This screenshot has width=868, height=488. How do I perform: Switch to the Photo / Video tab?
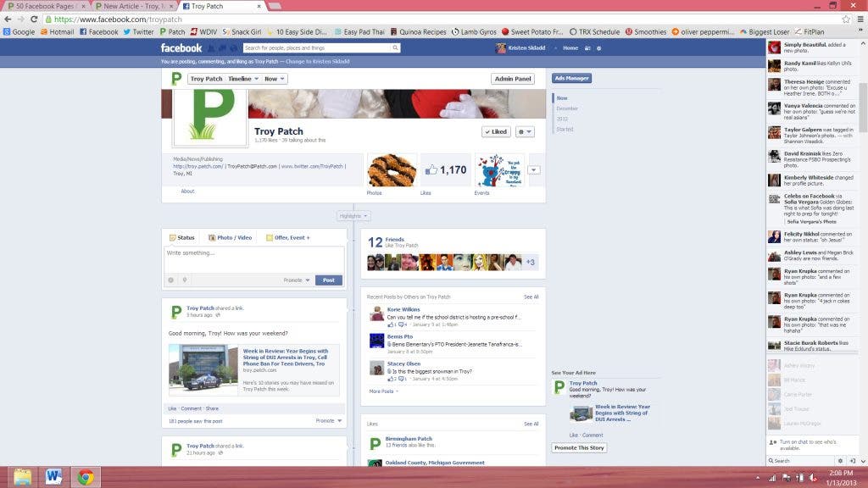(x=230, y=237)
